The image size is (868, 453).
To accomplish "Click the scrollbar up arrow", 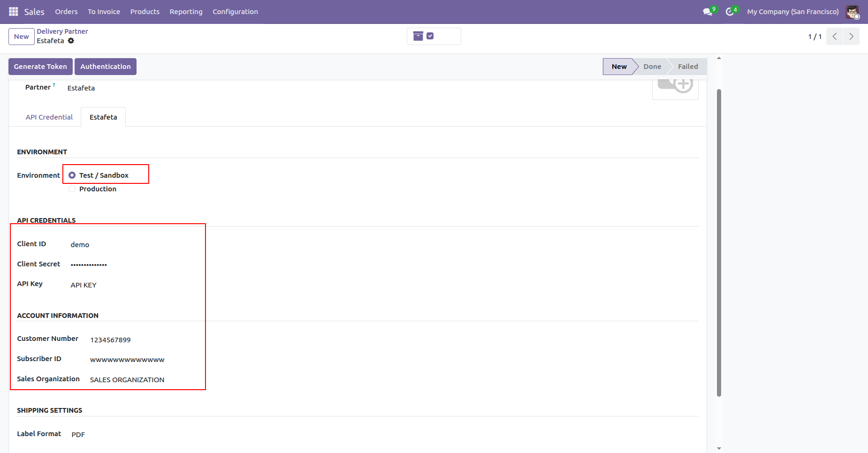I will coord(719,58).
